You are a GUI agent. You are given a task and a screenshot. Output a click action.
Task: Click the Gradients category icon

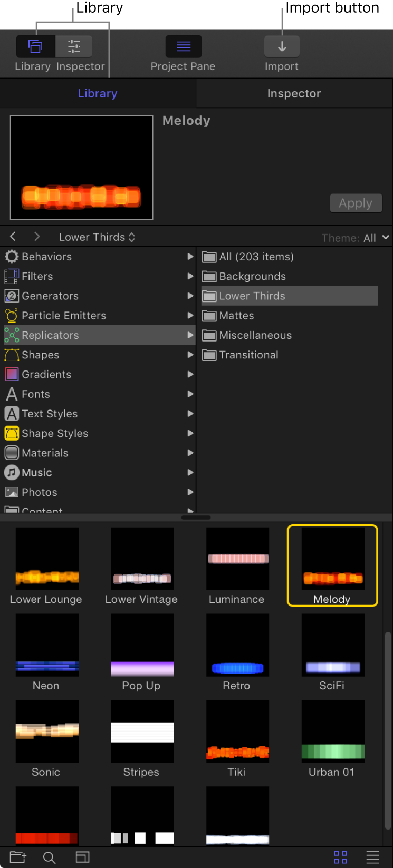pyautogui.click(x=12, y=375)
